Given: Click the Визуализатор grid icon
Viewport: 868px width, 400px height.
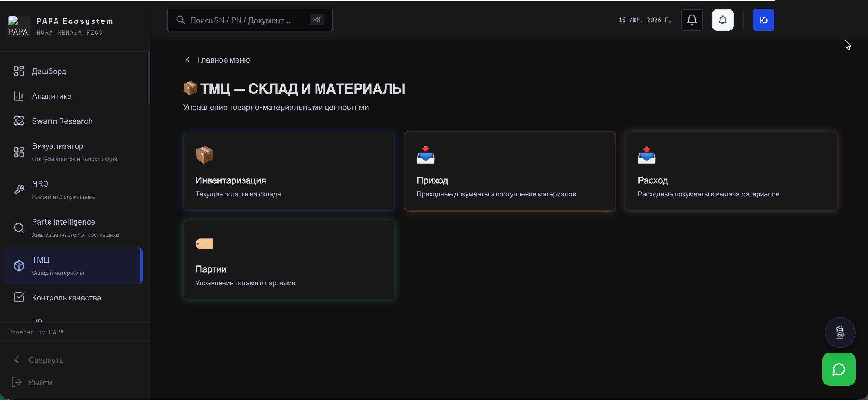Looking at the screenshot, I should click(x=19, y=152).
